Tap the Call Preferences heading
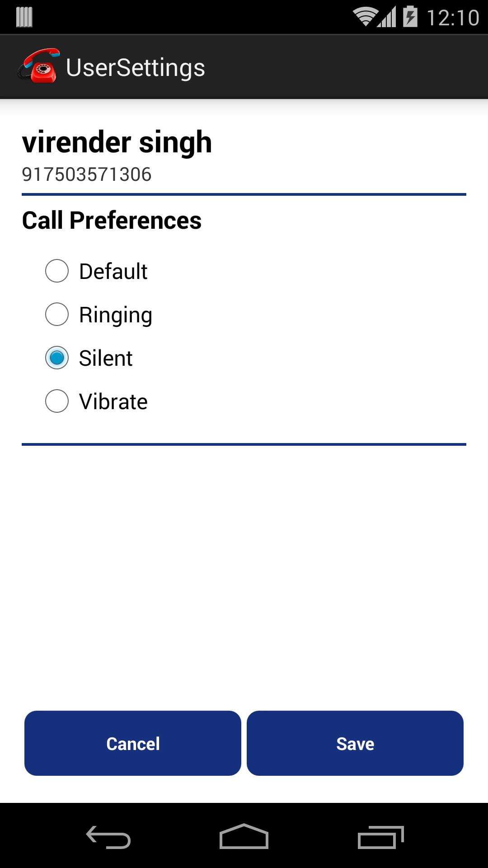 point(112,221)
